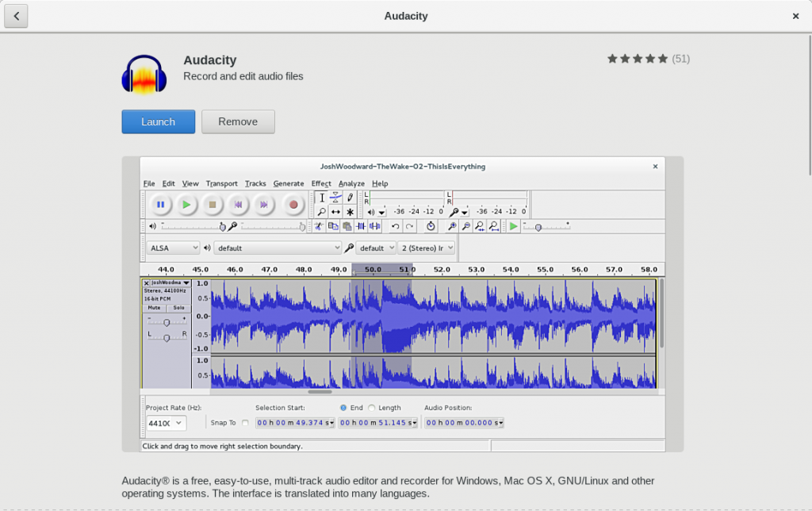This screenshot has width=812, height=511.
Task: Choose the Draw tool pencil icon
Action: pyautogui.click(x=350, y=198)
